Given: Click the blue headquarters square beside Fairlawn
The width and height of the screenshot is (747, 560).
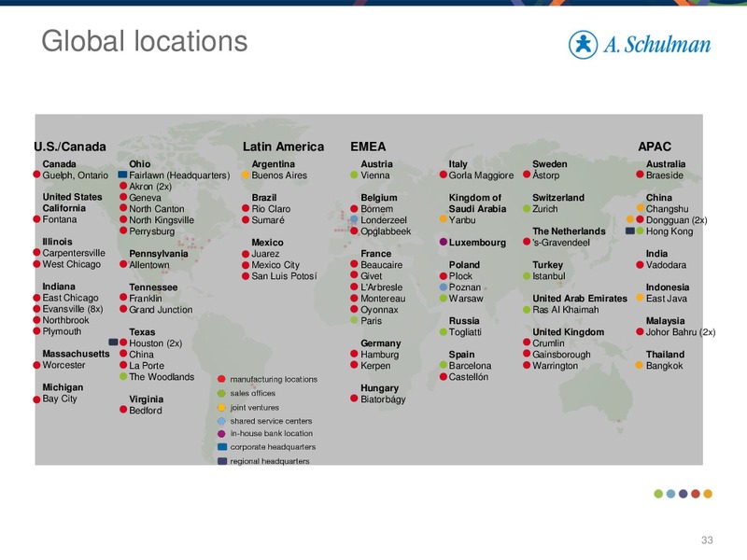Looking at the screenshot, I should (x=122, y=175).
